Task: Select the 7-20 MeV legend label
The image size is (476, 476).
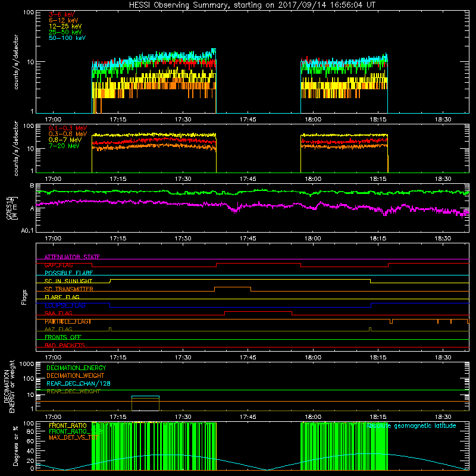Action: tap(64, 146)
